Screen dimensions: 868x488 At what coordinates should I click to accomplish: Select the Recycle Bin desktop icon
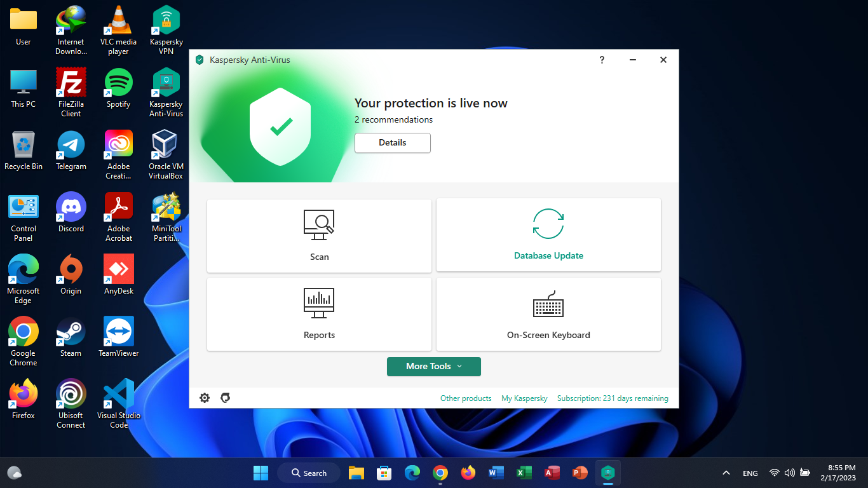tap(24, 151)
